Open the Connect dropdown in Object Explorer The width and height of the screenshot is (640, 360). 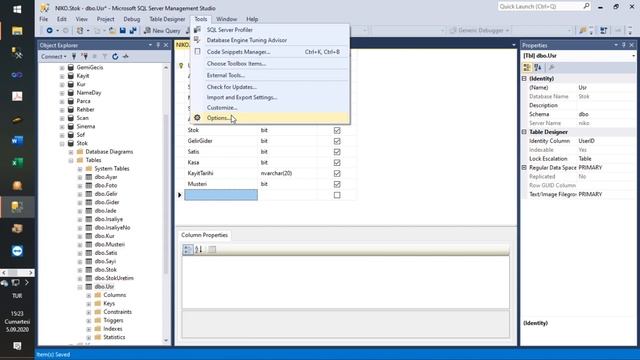53,57
